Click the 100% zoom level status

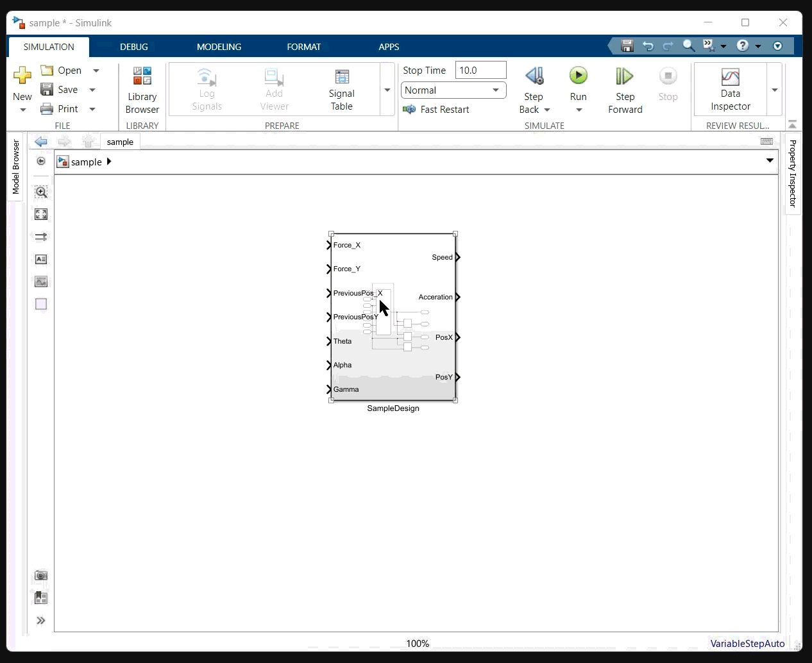click(418, 643)
